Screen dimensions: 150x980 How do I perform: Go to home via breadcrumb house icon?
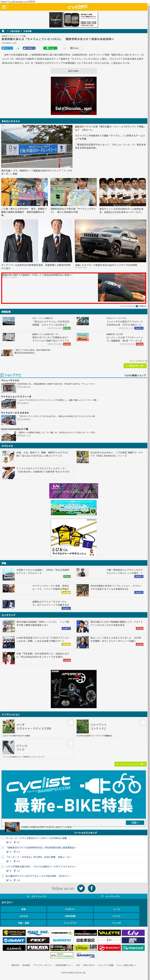coord(3,31)
